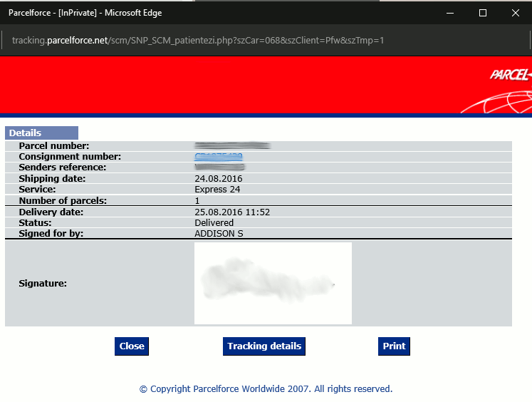
Task: Click the Signed for by label
Action: click(x=51, y=234)
